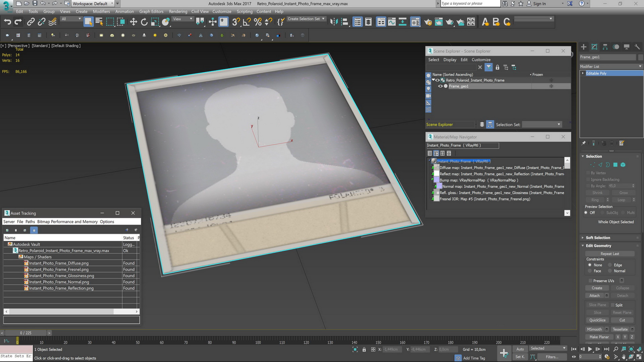Select Instant_Photo_Frame_Normal.png in Asset Tracking

(x=59, y=282)
